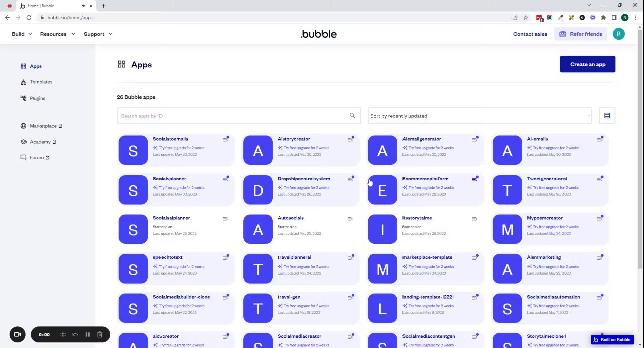Open the landing-template-12221 L thumbnail
This screenshot has height=348, width=644.
pos(382,308)
